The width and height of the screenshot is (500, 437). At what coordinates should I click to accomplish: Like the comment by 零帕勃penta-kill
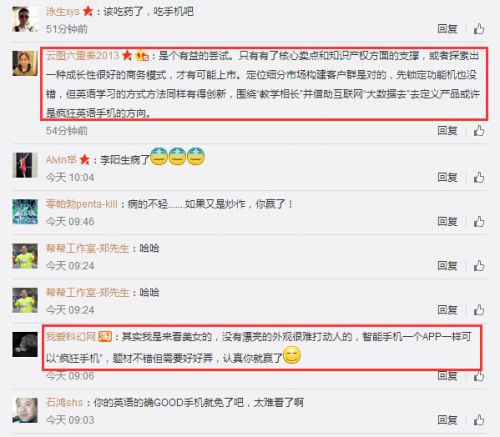tap(479, 221)
